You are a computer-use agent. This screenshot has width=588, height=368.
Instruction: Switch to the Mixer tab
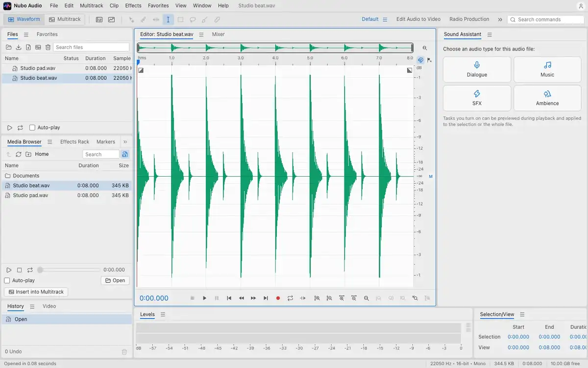click(218, 34)
